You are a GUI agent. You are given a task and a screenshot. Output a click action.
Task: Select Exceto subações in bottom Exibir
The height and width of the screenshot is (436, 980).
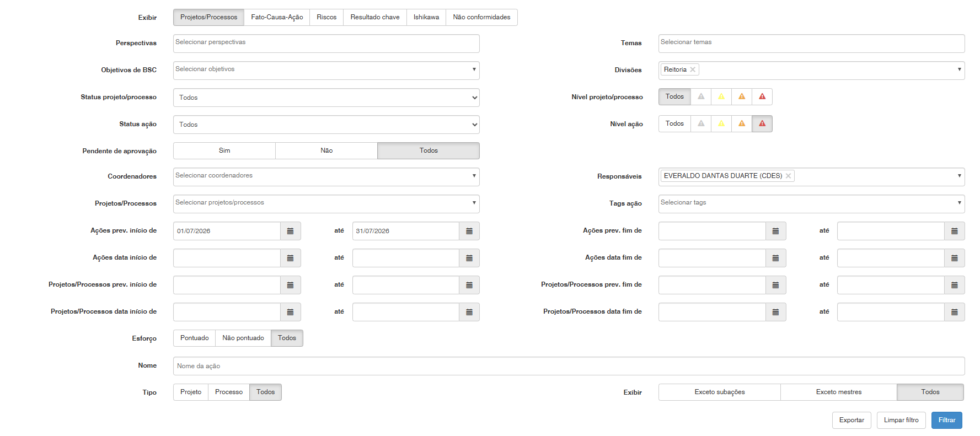(x=720, y=392)
